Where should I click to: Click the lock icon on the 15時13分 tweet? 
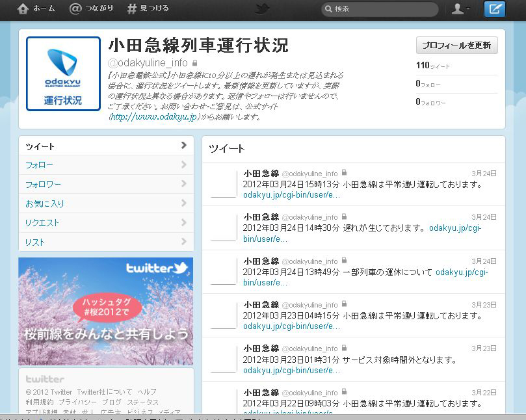click(x=344, y=172)
